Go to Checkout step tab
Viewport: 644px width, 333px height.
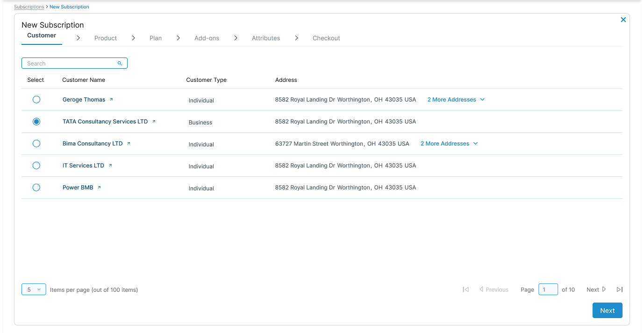(326, 38)
